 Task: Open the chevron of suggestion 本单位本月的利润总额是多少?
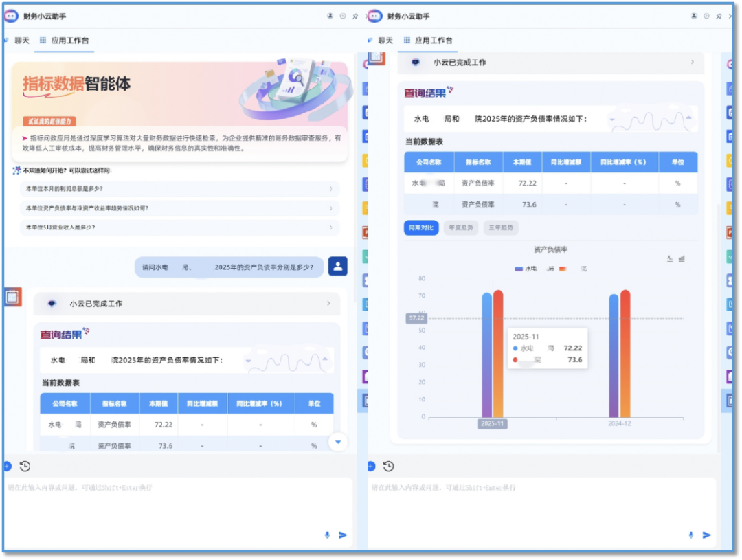click(330, 189)
